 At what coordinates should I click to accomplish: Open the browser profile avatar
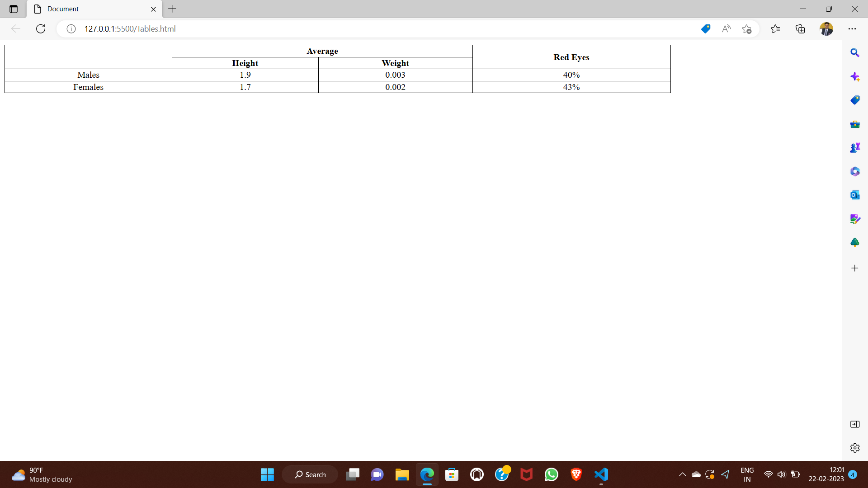tap(826, 29)
